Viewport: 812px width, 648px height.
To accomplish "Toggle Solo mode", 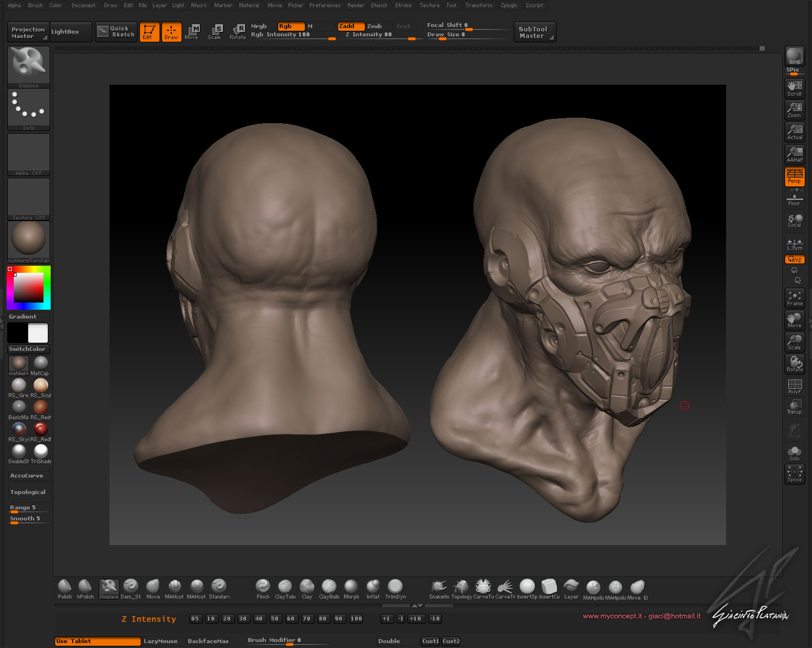I will [x=794, y=453].
